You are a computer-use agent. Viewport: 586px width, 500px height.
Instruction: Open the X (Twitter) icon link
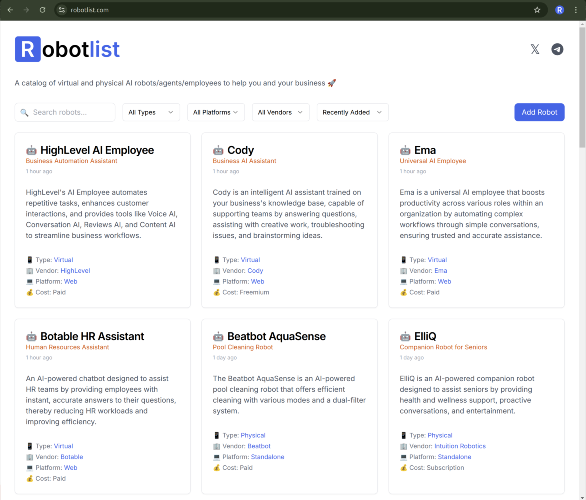[x=535, y=49]
